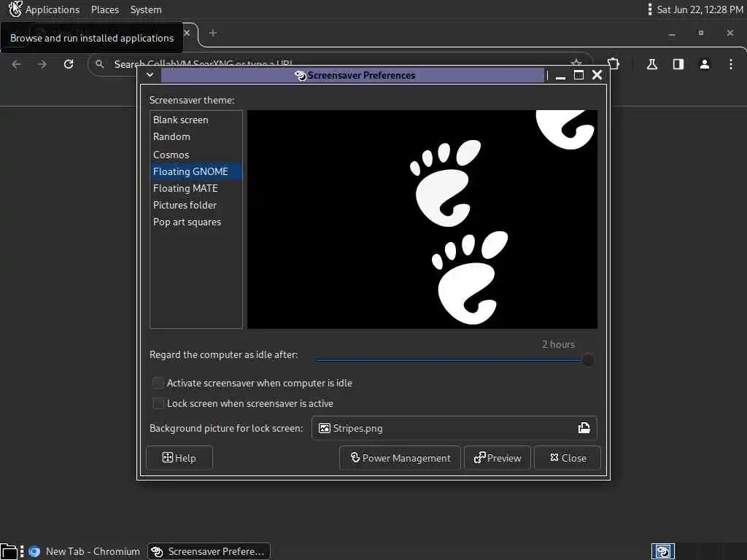Select Pop art squares theme
This screenshot has height=560, width=747.
coord(196,222)
